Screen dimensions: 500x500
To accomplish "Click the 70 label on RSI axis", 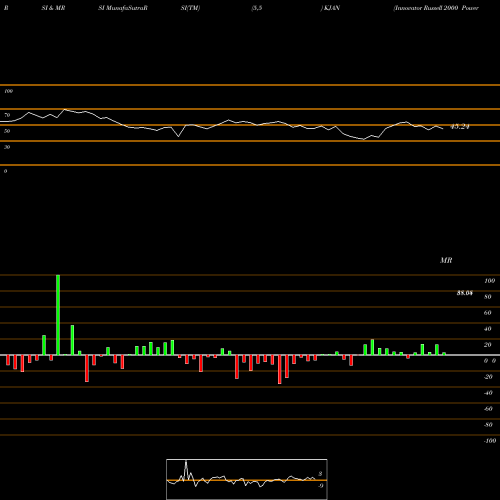I will [7, 115].
